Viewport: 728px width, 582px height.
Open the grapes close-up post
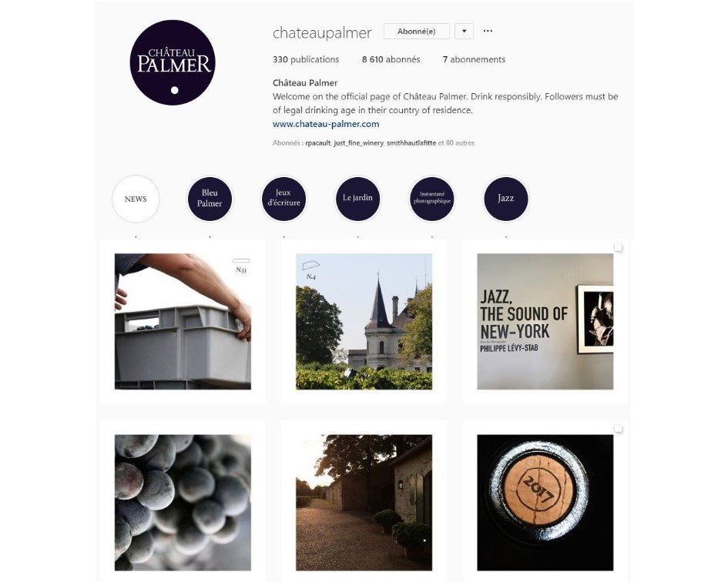point(183,503)
